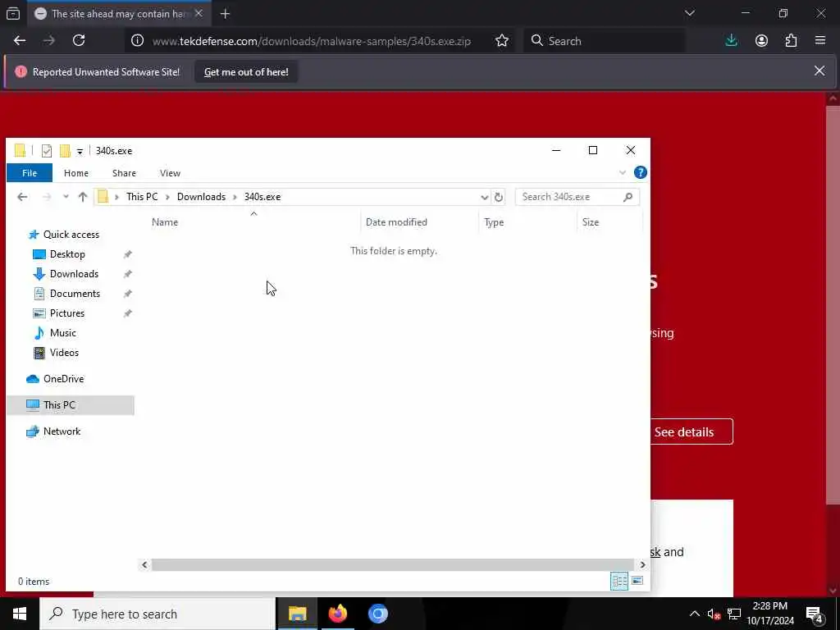Click Search 340s.exe input field

(577, 197)
